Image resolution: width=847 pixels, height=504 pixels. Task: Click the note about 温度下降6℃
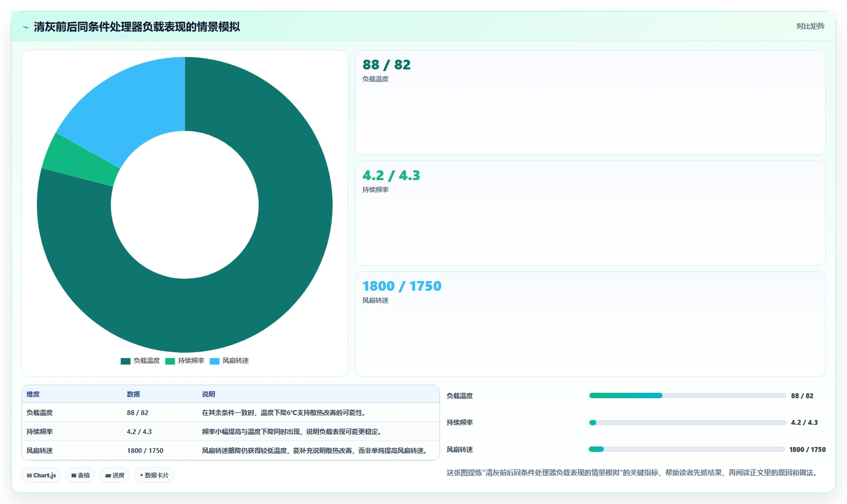point(284,413)
